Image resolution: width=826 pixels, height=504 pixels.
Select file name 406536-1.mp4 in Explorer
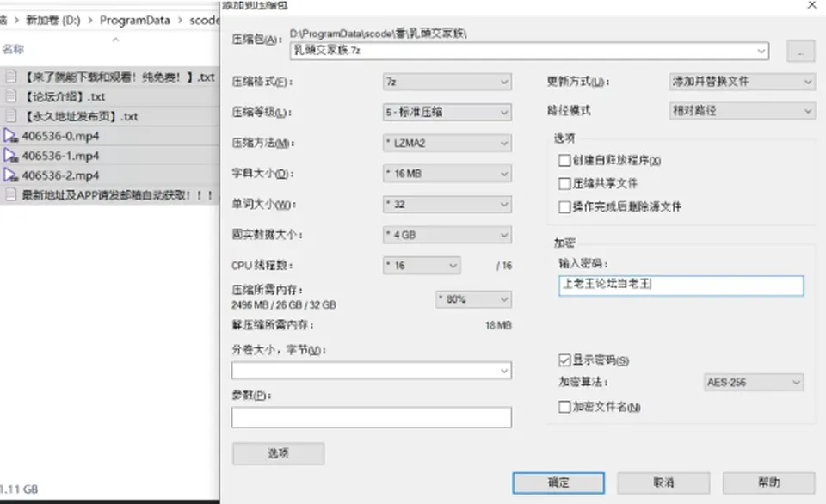60,156
